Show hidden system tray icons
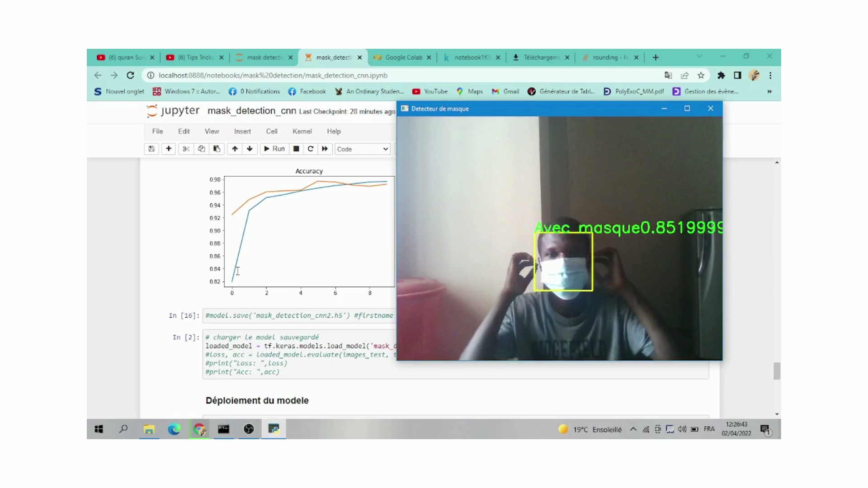This screenshot has width=868, height=488. click(633, 429)
